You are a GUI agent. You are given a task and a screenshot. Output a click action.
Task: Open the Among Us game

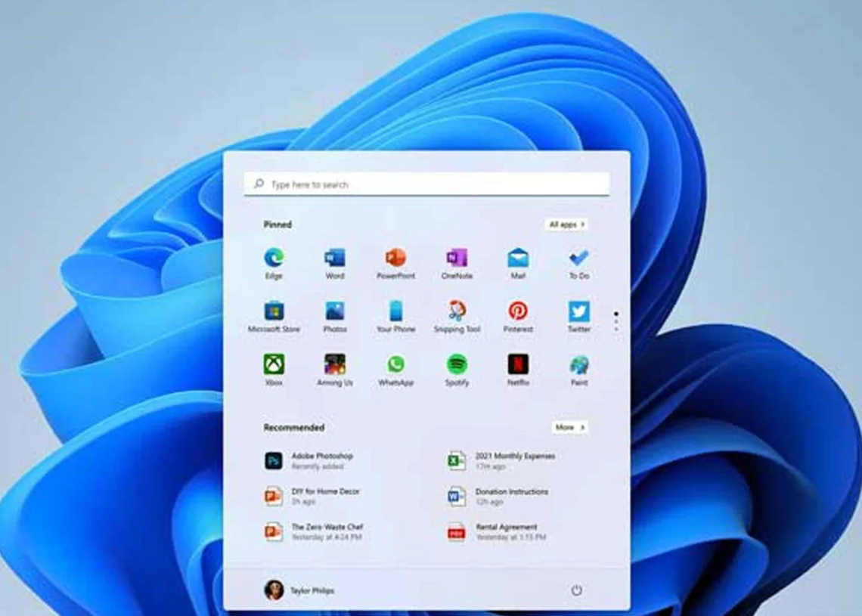click(335, 364)
